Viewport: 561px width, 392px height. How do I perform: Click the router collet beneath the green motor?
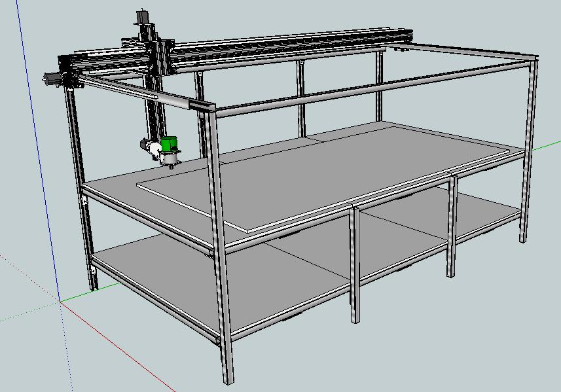point(172,163)
